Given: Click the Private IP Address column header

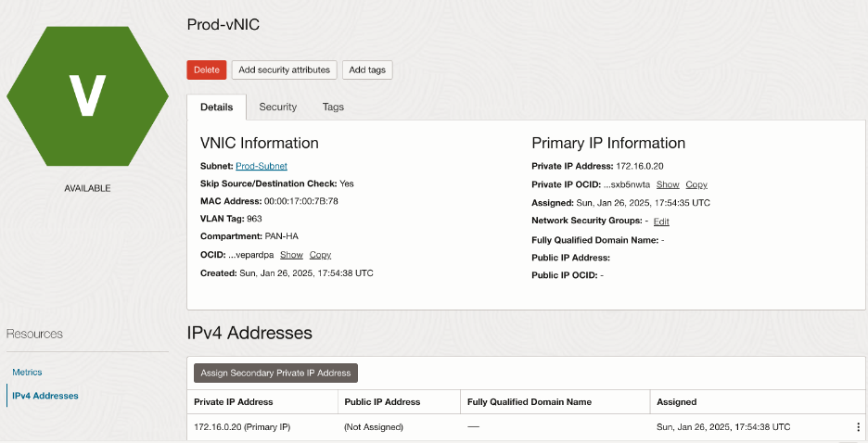Looking at the screenshot, I should tap(233, 402).
